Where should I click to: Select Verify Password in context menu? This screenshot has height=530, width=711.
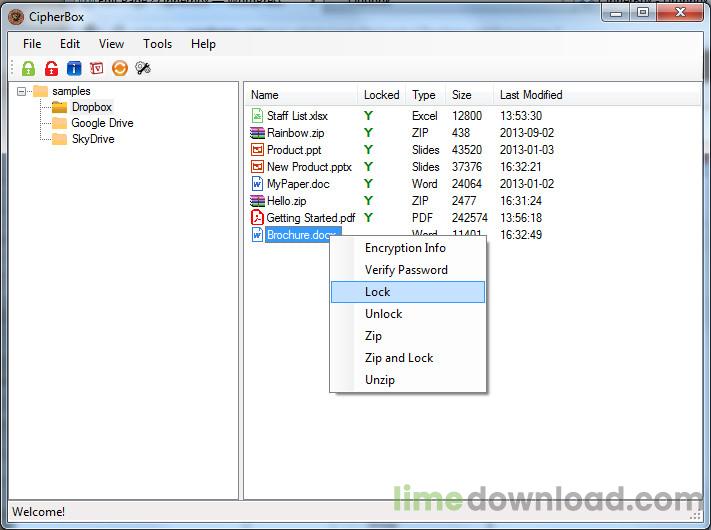click(408, 270)
